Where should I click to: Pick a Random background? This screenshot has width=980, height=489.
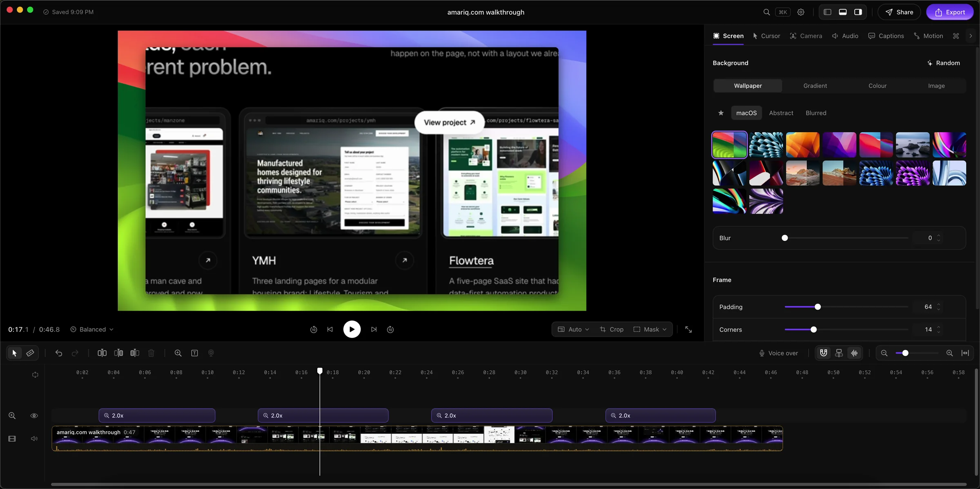pyautogui.click(x=943, y=63)
